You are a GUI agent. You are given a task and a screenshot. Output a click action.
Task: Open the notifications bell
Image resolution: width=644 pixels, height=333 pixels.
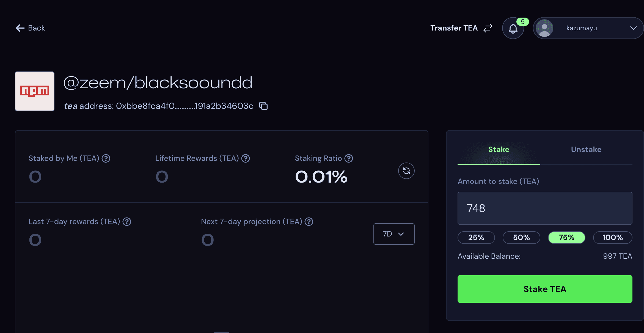(x=513, y=28)
